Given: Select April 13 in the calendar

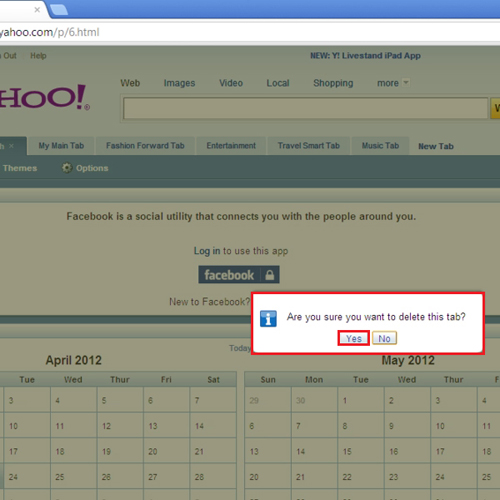Looking at the screenshot, I should (x=167, y=425).
